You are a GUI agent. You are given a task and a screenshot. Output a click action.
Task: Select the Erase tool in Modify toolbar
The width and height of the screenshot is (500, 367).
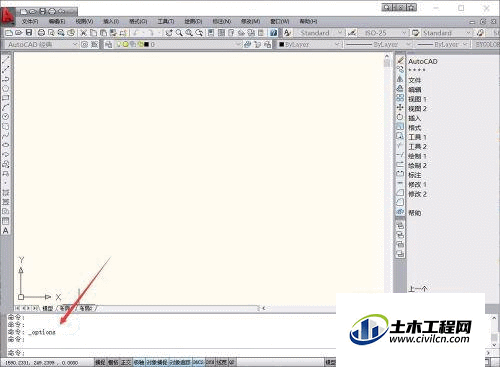click(400, 60)
